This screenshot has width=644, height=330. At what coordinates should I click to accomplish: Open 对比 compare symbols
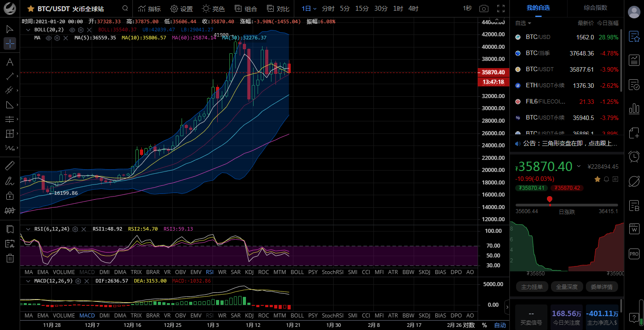(278, 9)
